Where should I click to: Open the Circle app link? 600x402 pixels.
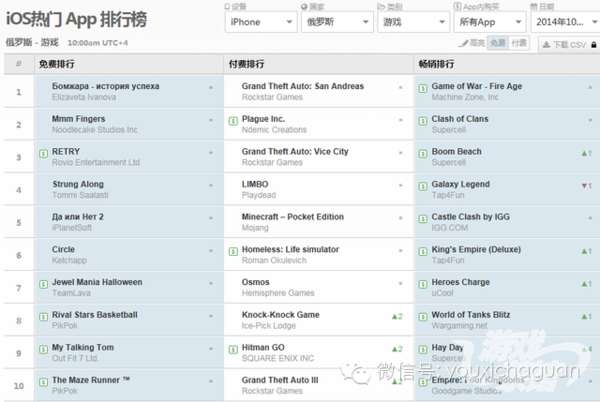(63, 249)
